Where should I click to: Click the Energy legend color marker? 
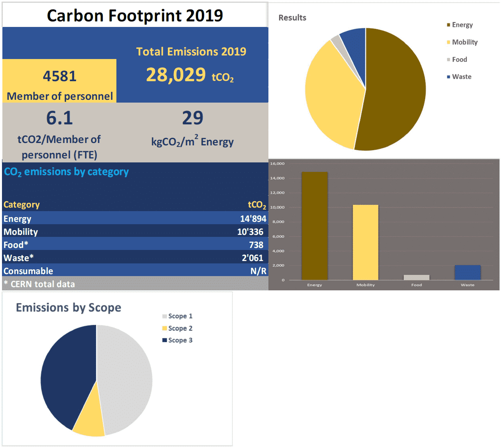coord(449,25)
